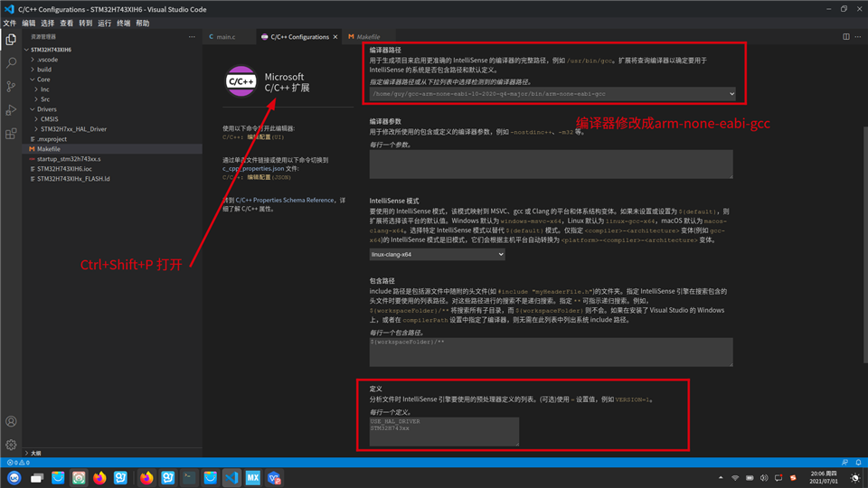This screenshot has width=868, height=488.
Task: Open the 终端 menu
Action: (x=124, y=23)
